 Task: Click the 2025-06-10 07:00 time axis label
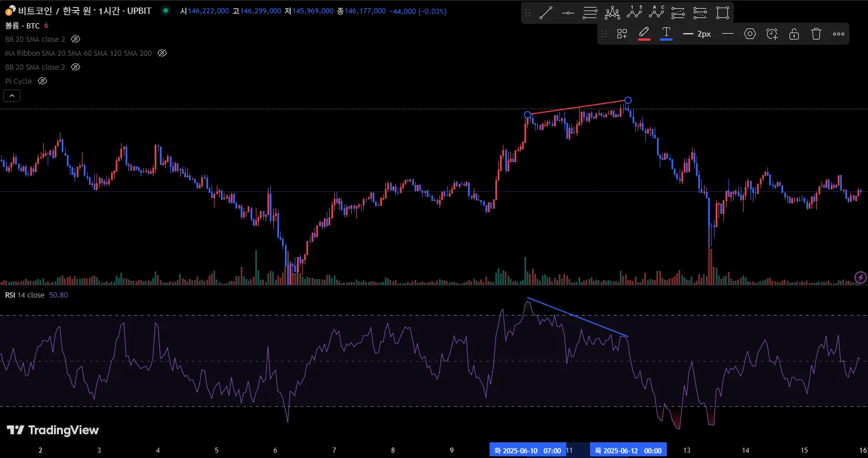click(x=528, y=450)
